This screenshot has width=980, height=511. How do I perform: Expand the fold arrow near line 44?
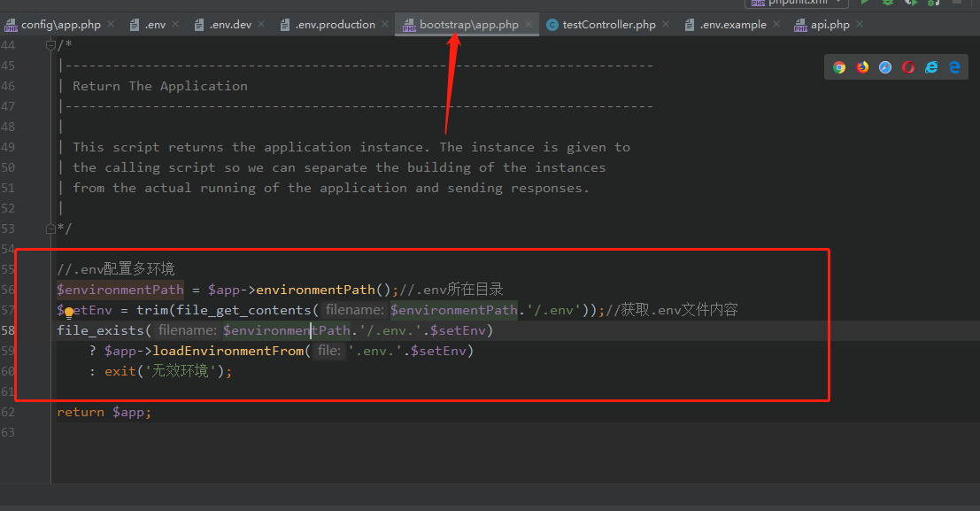(x=50, y=43)
